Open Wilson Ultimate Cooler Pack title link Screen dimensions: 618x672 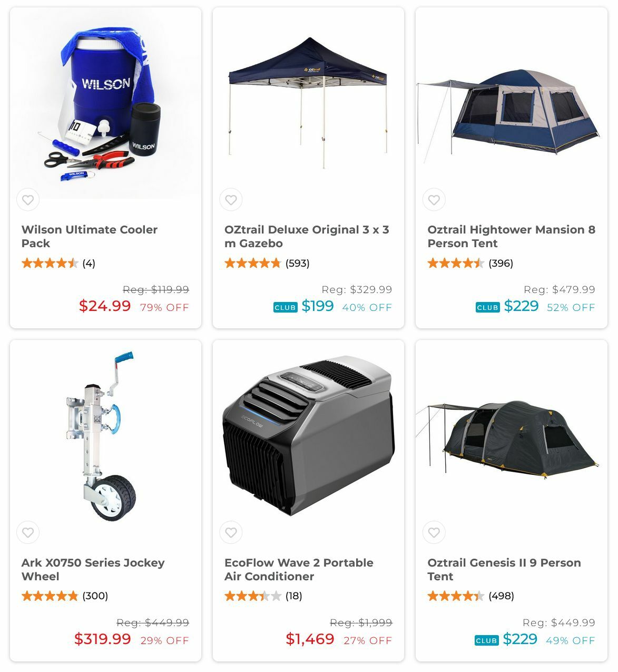click(x=90, y=236)
